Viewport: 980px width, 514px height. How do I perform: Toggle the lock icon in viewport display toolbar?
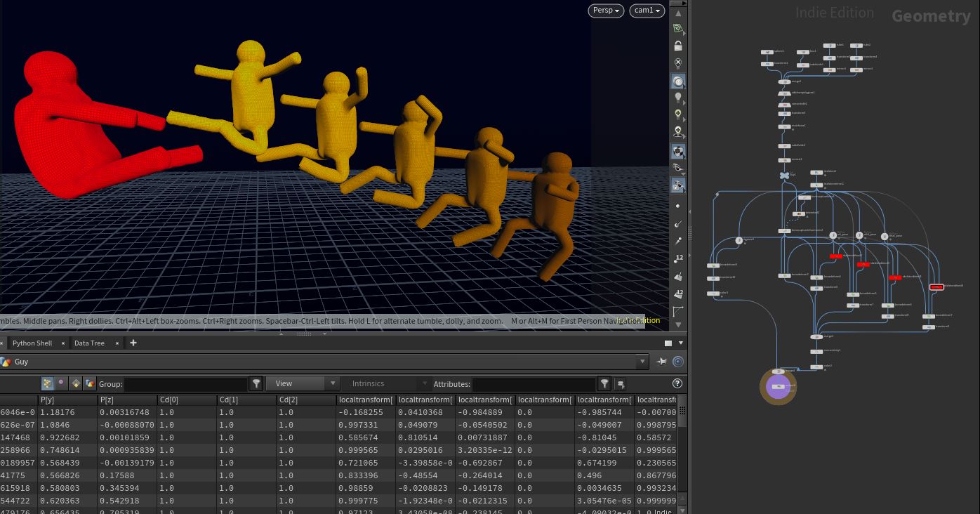tap(678, 46)
